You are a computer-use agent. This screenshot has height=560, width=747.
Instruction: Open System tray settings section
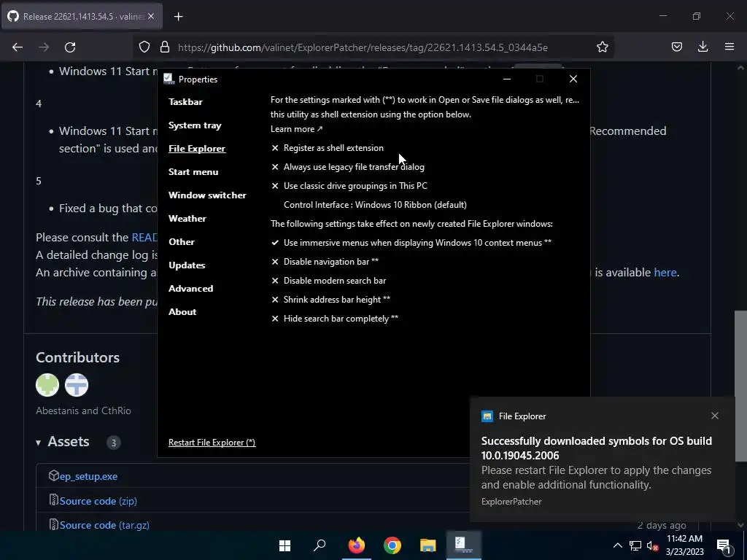point(195,125)
